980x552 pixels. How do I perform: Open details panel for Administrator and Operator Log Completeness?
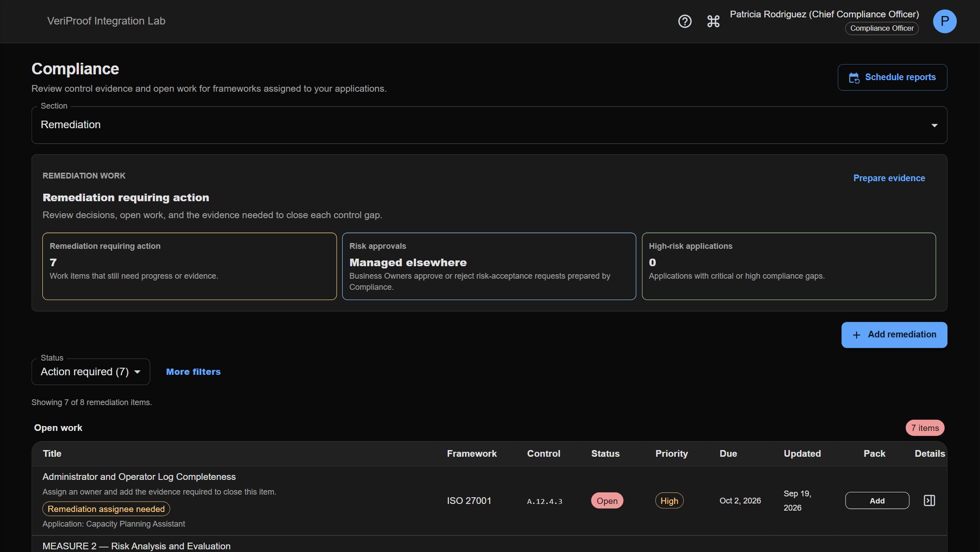[x=929, y=500]
